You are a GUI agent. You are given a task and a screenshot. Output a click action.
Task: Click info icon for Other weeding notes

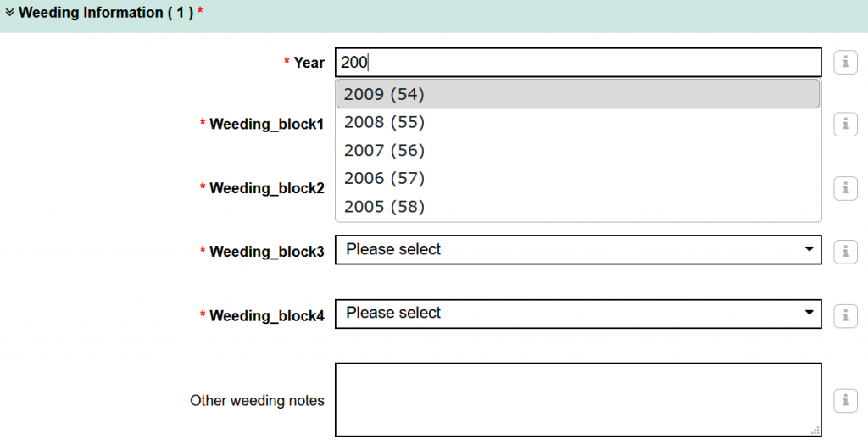pyautogui.click(x=845, y=400)
